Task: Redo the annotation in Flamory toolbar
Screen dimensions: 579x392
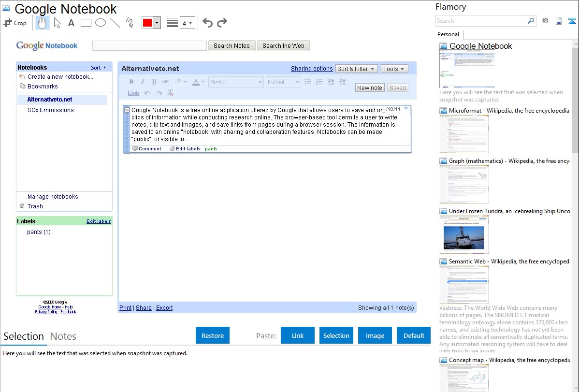Action: 222,23
